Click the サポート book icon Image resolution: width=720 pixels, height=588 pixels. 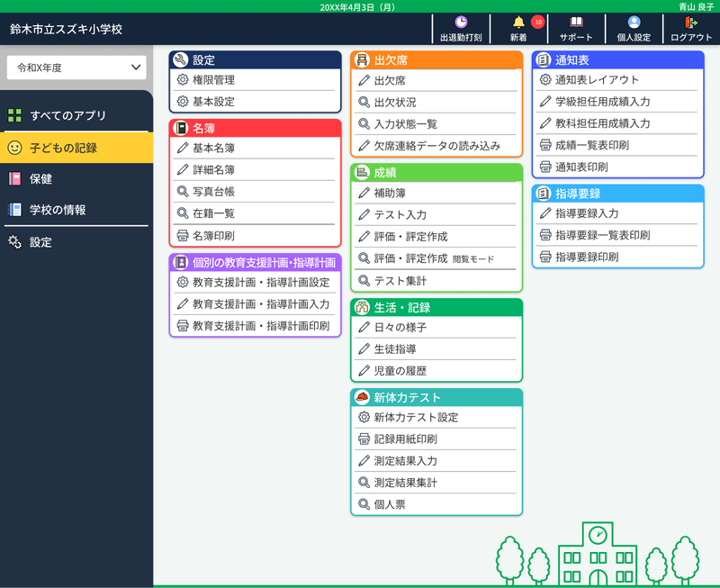(576, 22)
